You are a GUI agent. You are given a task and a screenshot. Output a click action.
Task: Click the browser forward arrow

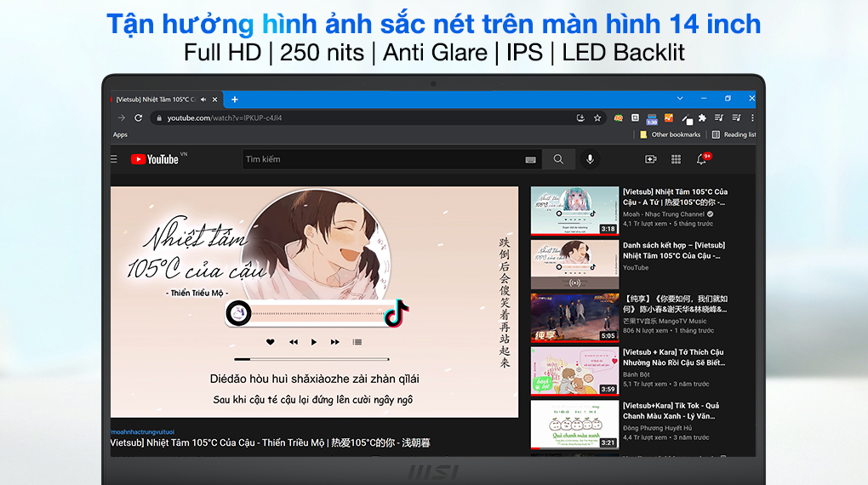(121, 117)
